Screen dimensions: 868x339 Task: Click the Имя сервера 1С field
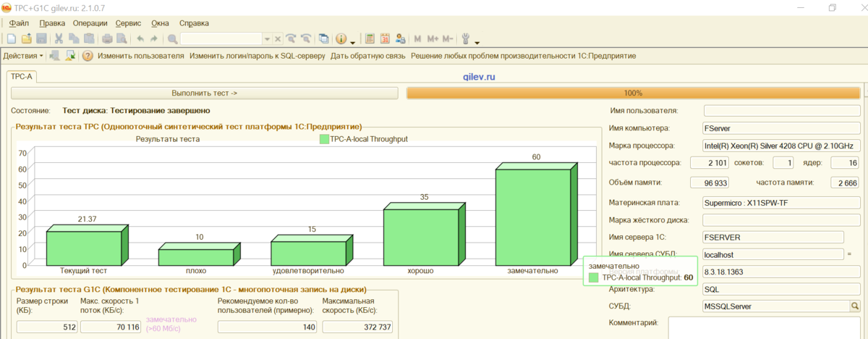[773, 237]
